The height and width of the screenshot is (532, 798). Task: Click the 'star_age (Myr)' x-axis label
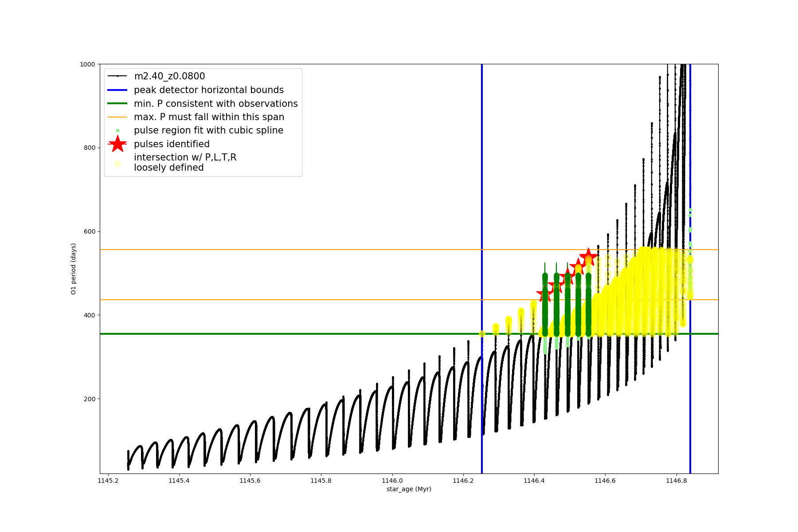(409, 489)
